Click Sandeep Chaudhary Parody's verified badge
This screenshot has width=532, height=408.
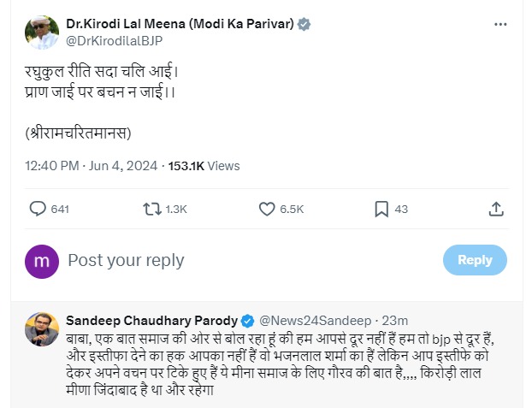(247, 321)
